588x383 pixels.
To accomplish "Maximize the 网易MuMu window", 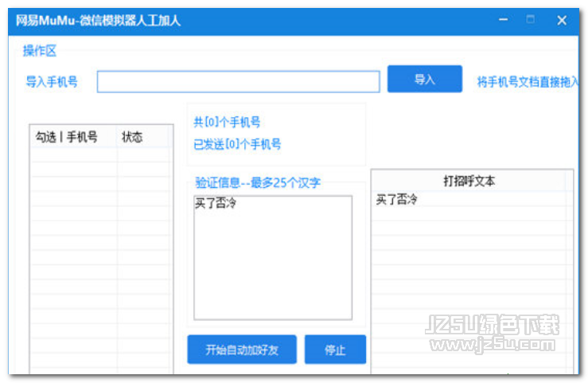I will coord(530,19).
